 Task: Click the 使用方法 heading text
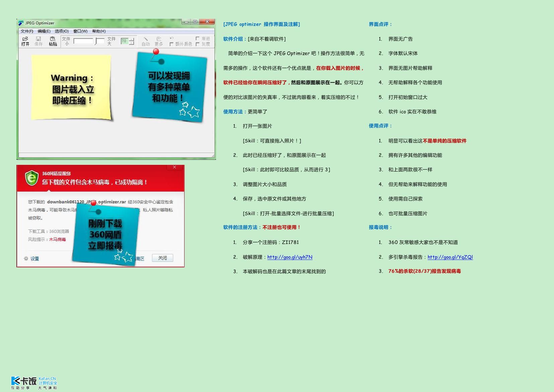235,112
